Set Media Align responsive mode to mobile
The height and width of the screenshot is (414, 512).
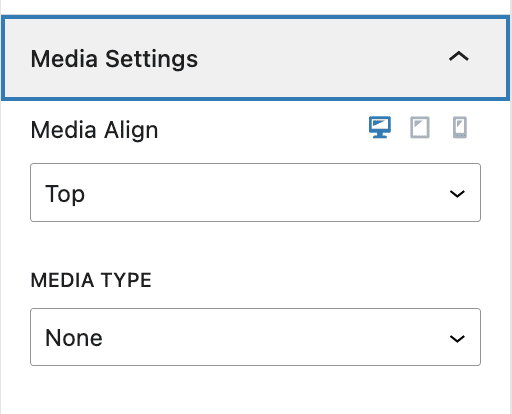pos(460,127)
